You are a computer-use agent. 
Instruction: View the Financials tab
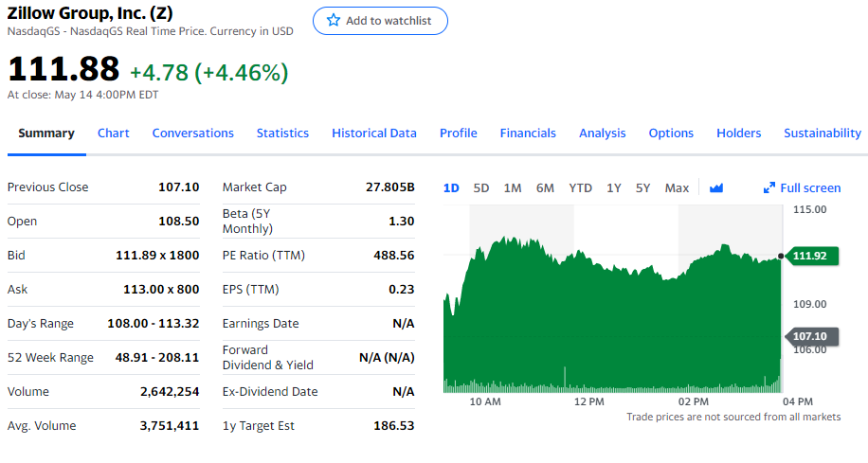click(x=528, y=134)
